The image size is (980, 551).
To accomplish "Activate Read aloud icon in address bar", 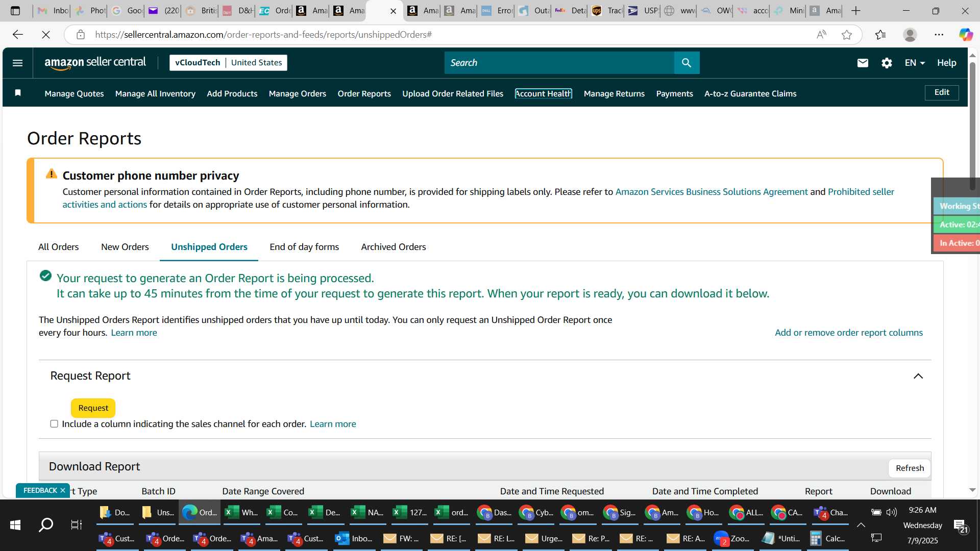I will click(x=821, y=35).
